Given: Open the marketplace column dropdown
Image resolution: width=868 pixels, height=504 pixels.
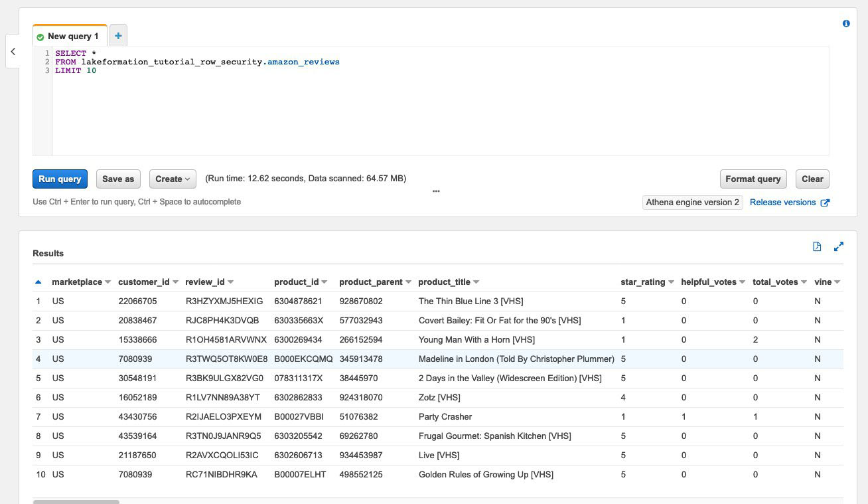Looking at the screenshot, I should [x=106, y=282].
